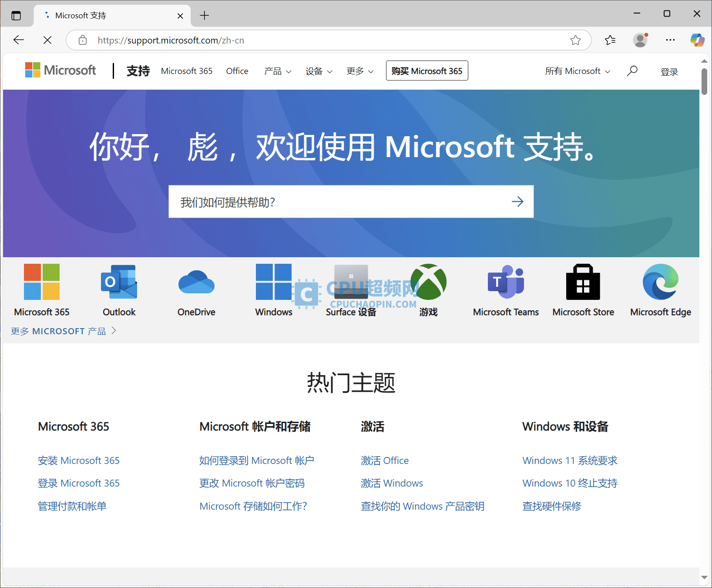Click the 购买 Microsoft 365 button
The width and height of the screenshot is (712, 588).
(x=427, y=71)
